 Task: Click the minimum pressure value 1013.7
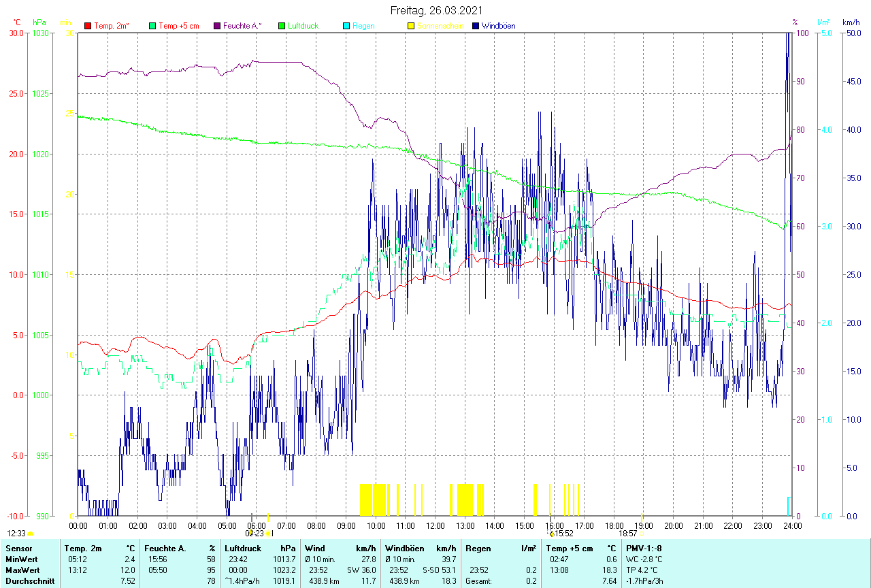tap(284, 559)
